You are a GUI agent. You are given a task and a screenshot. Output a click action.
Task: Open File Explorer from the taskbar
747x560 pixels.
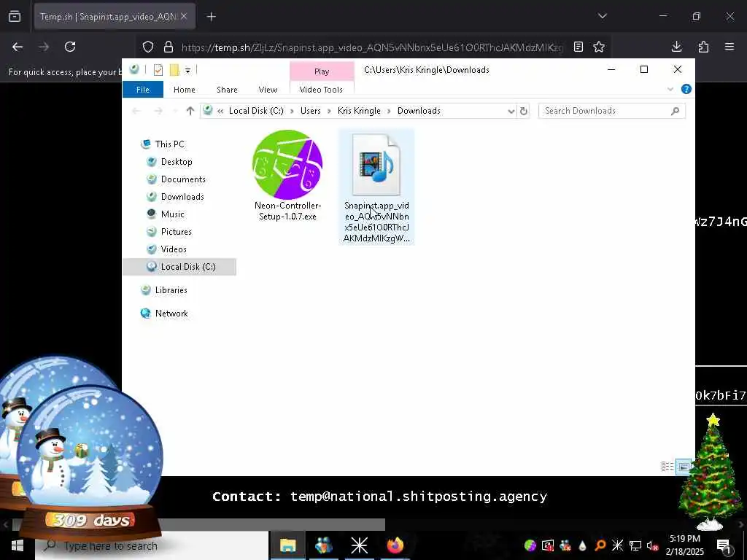(287, 545)
